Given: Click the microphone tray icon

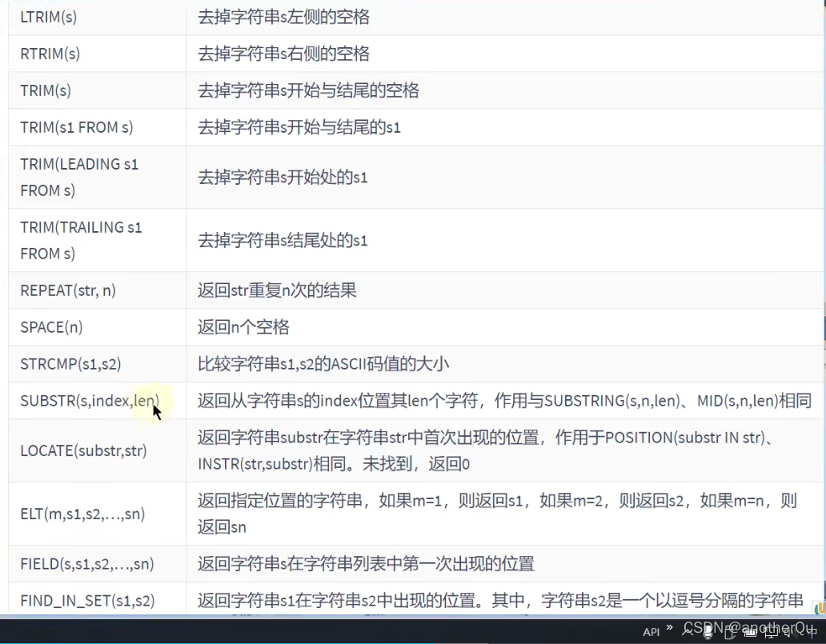Looking at the screenshot, I should tap(708, 633).
